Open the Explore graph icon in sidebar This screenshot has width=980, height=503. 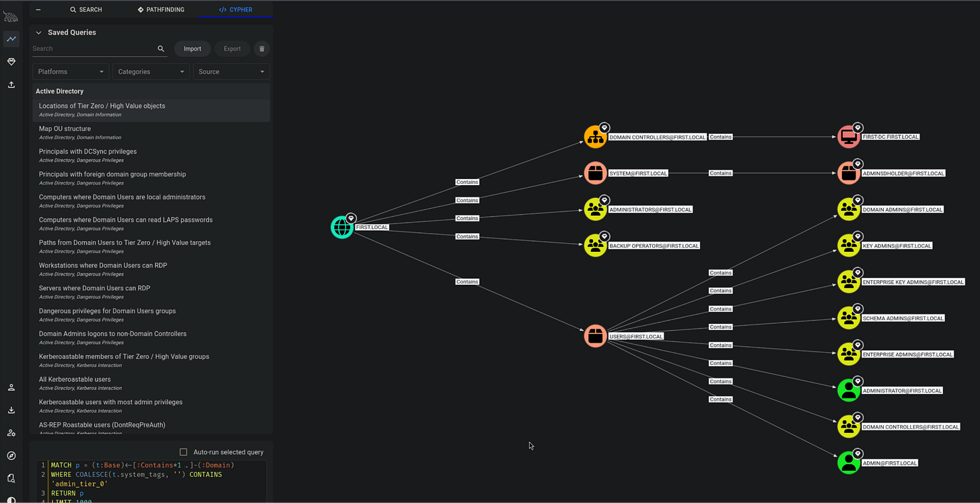tap(11, 39)
